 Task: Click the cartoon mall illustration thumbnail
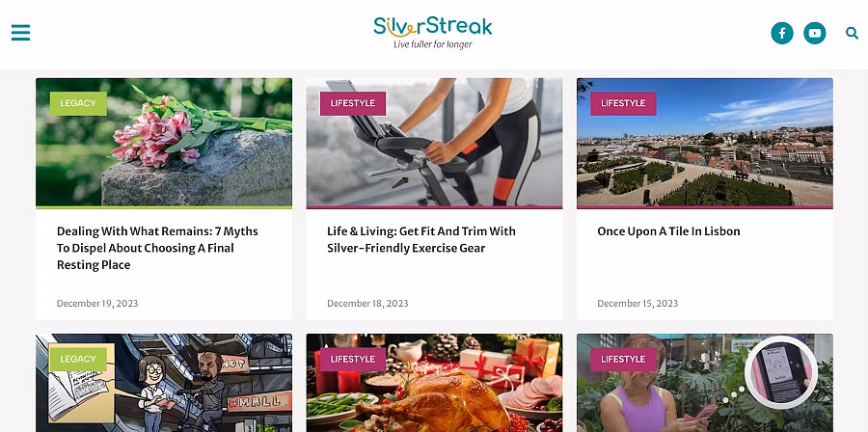pos(164,383)
